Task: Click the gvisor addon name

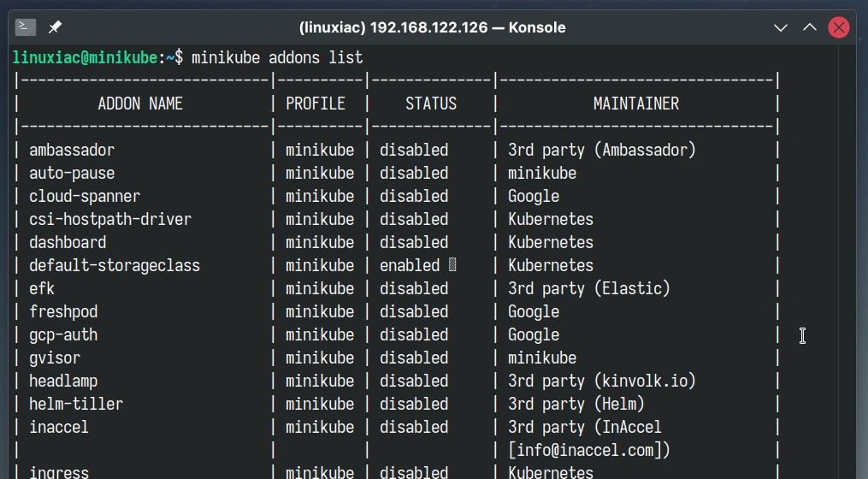Action: 55,358
